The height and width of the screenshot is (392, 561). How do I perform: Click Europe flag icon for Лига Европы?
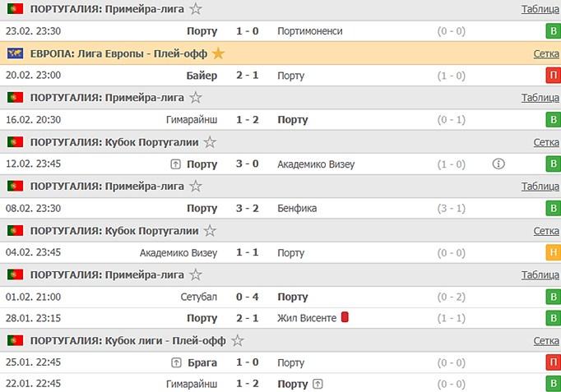pyautogui.click(x=15, y=53)
